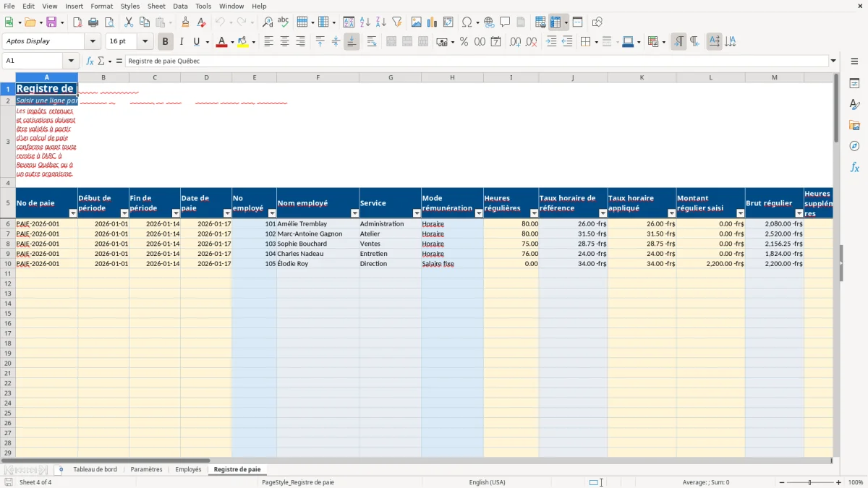Open the Borders dropdown arrow
This screenshot has width=868, height=488.
click(595, 42)
